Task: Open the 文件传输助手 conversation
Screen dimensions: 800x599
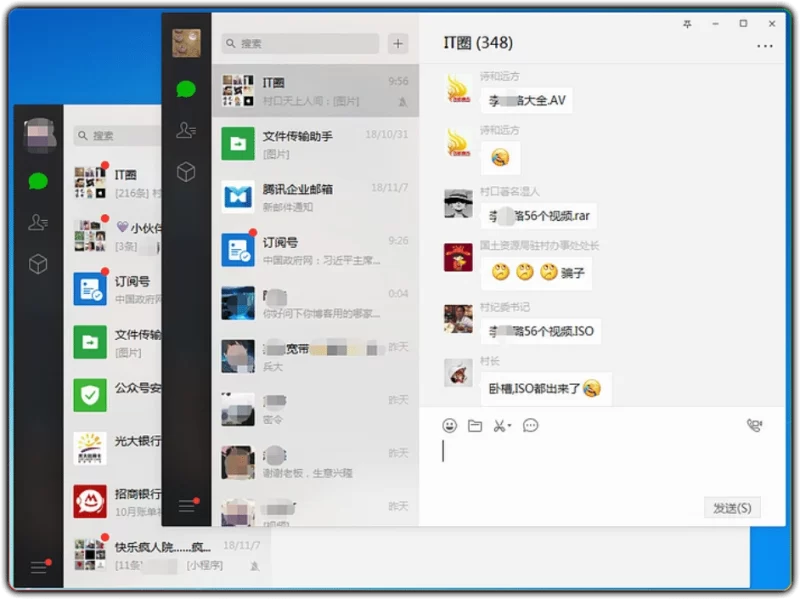Action: coord(300,144)
